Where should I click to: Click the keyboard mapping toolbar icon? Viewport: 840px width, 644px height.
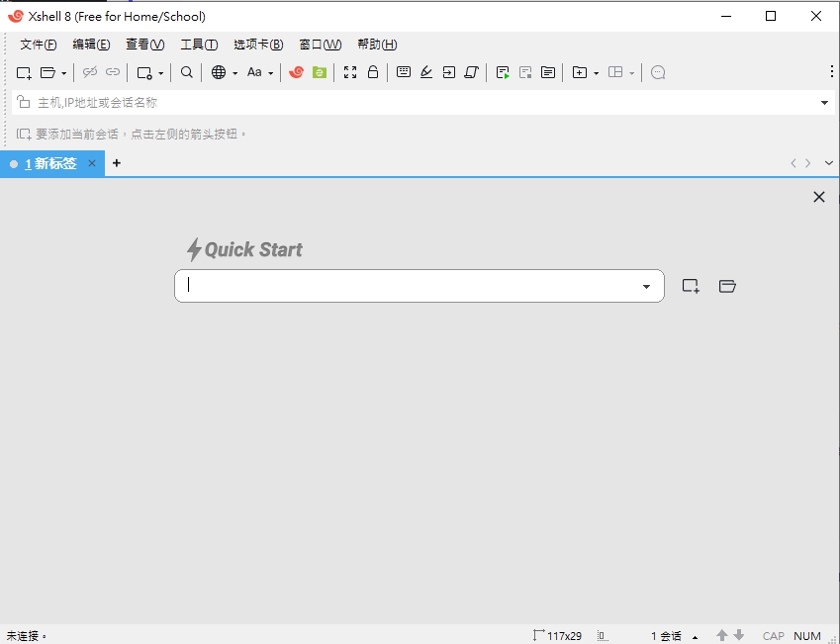404,72
